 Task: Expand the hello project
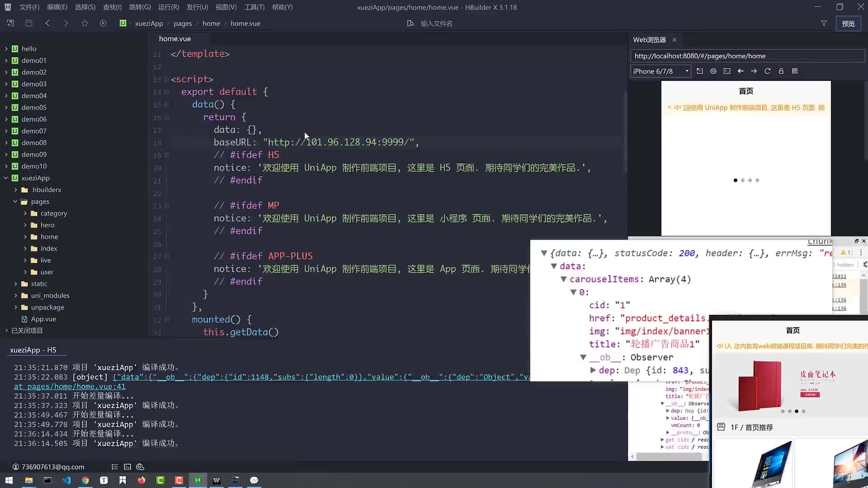point(6,48)
